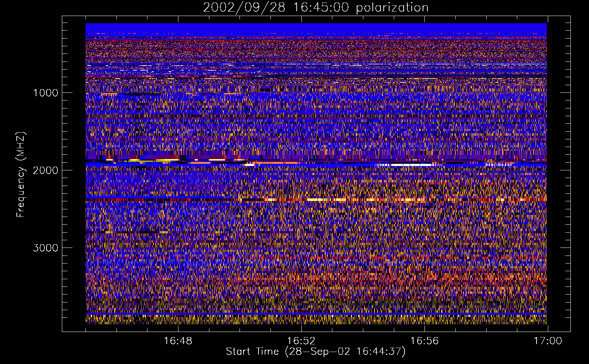This screenshot has height=364, width=589.
Task: Click the 'Start Time (28-Sep-02 16:44:37)' label
Action: (x=316, y=352)
